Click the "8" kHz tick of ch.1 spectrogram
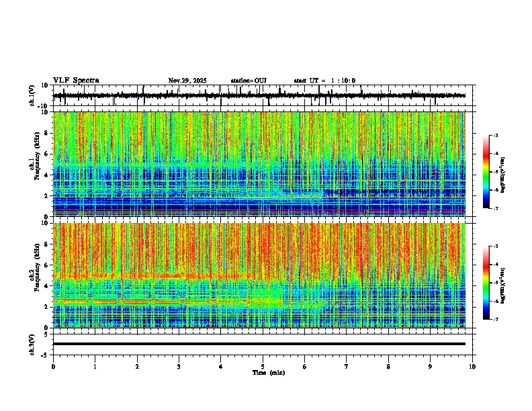The image size is (532, 411). click(x=46, y=133)
